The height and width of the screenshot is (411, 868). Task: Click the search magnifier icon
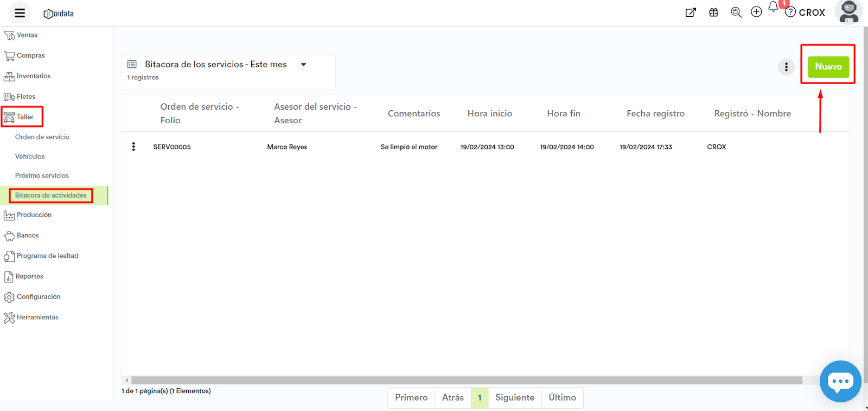pyautogui.click(x=736, y=12)
